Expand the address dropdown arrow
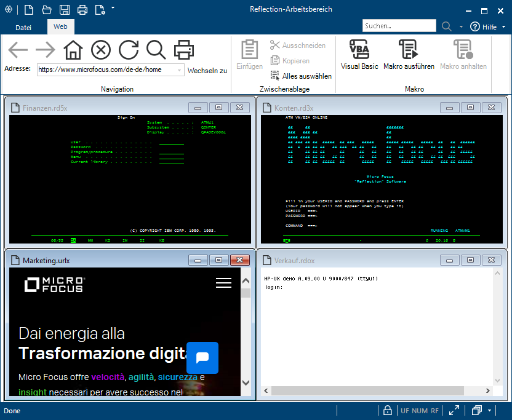The height and width of the screenshot is (420, 512). tap(179, 70)
